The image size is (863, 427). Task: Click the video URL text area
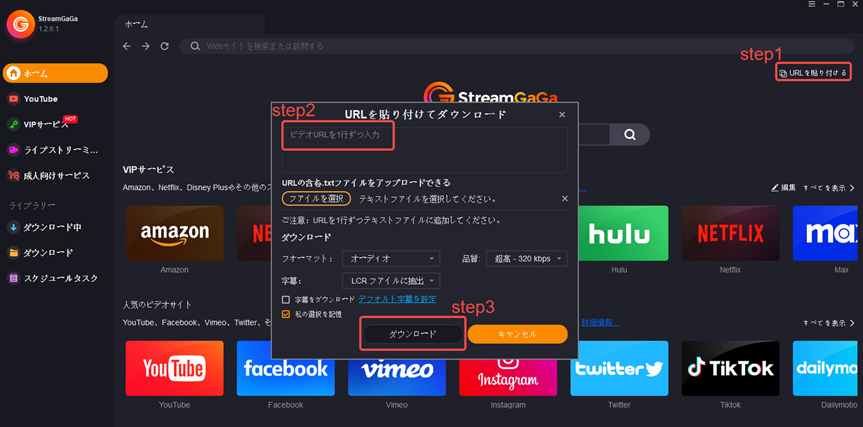424,150
